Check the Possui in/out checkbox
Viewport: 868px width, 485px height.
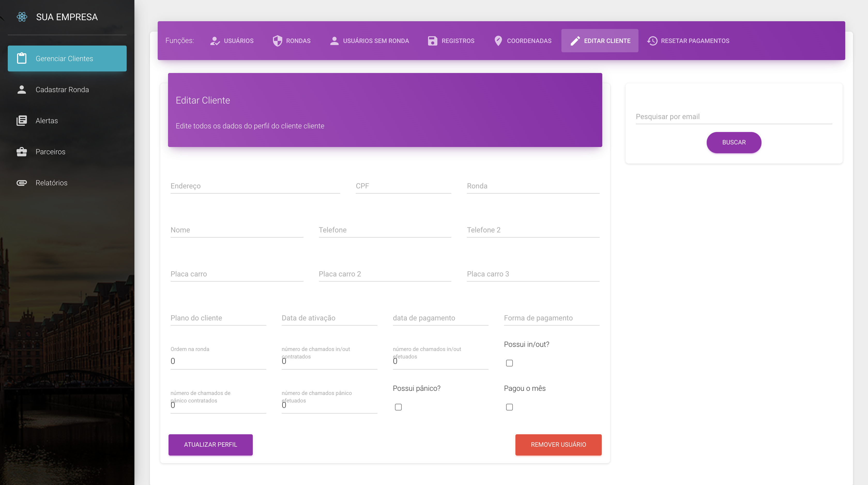tap(509, 363)
